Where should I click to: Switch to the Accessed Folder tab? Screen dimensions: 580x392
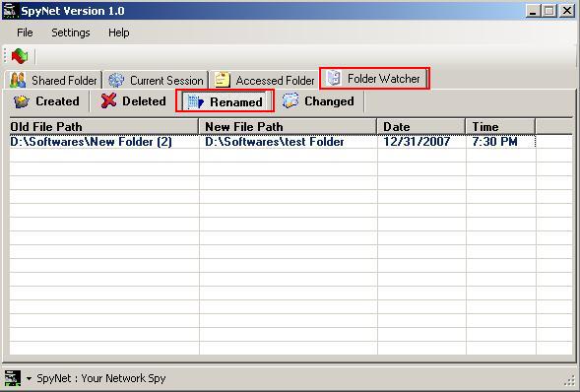(265, 80)
